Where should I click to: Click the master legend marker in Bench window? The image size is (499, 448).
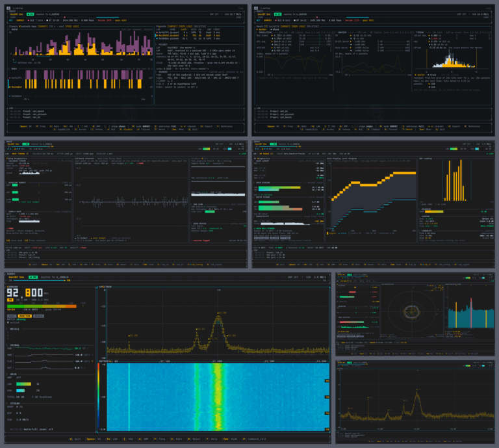click(x=262, y=29)
